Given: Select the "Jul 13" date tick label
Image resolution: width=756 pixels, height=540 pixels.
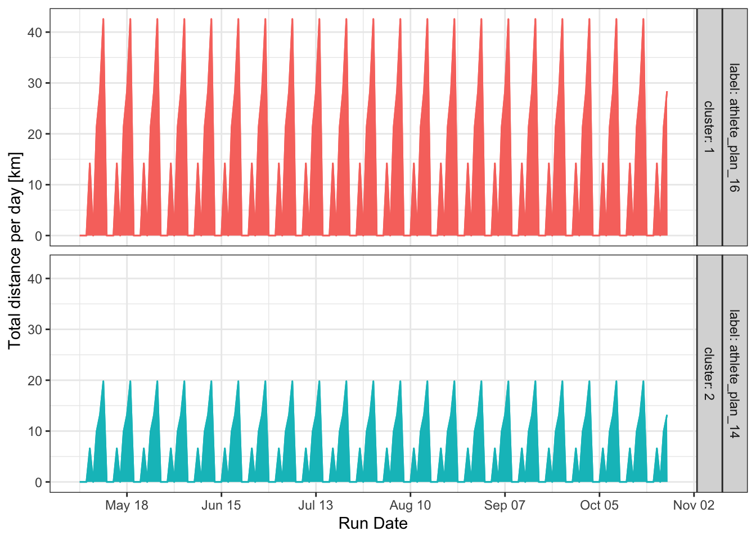Looking at the screenshot, I should click(x=316, y=505).
